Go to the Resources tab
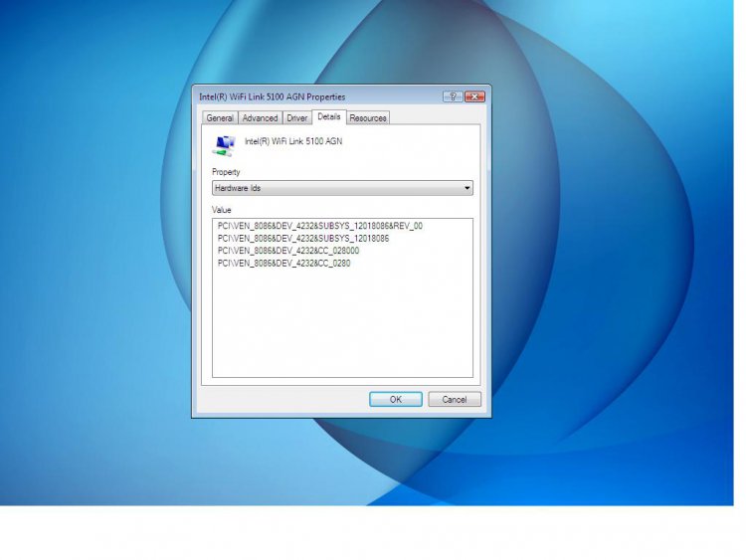This screenshot has width=746, height=560. tap(368, 118)
